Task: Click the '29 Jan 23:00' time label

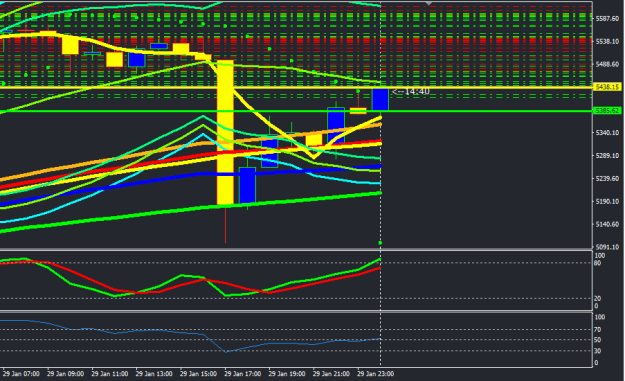Action: pos(375,374)
